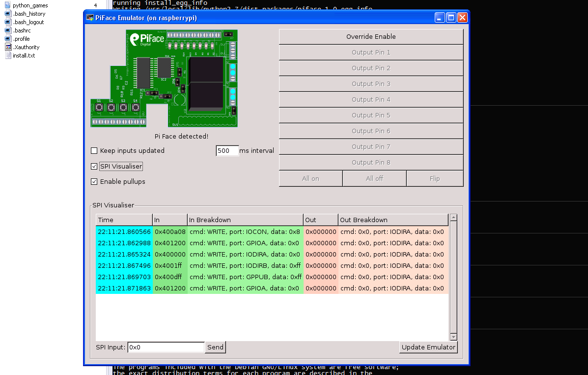588x375 pixels.
Task: Select the install.txt document icon
Action: point(8,55)
